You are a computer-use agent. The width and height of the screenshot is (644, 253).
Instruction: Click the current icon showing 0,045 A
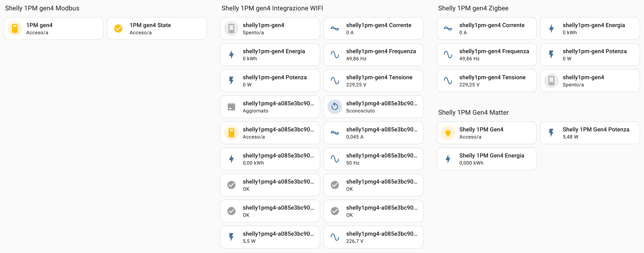(335, 133)
